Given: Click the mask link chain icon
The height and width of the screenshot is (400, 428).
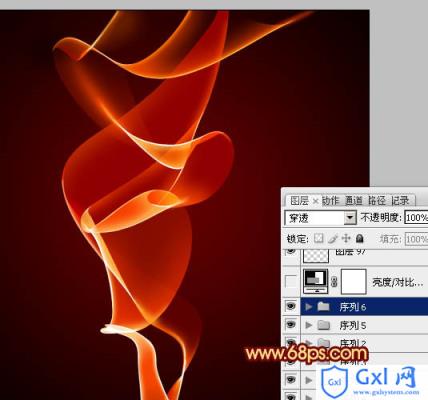Looking at the screenshot, I should (334, 282).
